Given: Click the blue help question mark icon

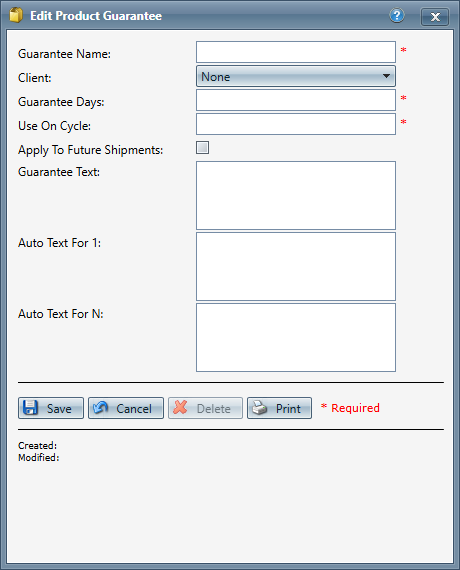Looking at the screenshot, I should pos(397,16).
